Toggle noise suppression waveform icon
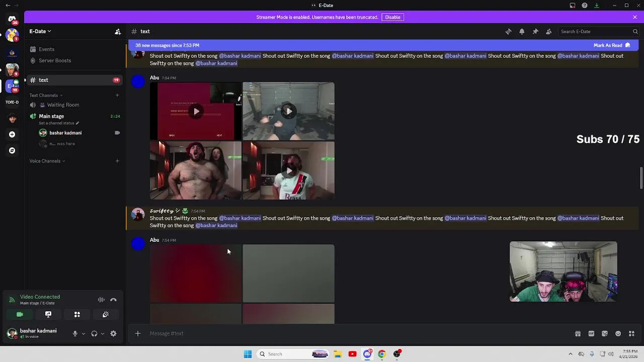Viewport: 644px width, 362px height. click(101, 300)
